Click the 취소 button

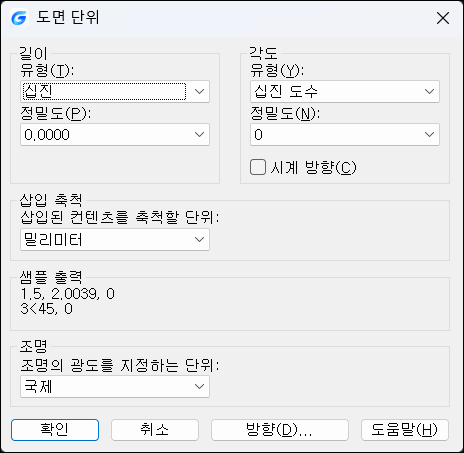click(155, 430)
